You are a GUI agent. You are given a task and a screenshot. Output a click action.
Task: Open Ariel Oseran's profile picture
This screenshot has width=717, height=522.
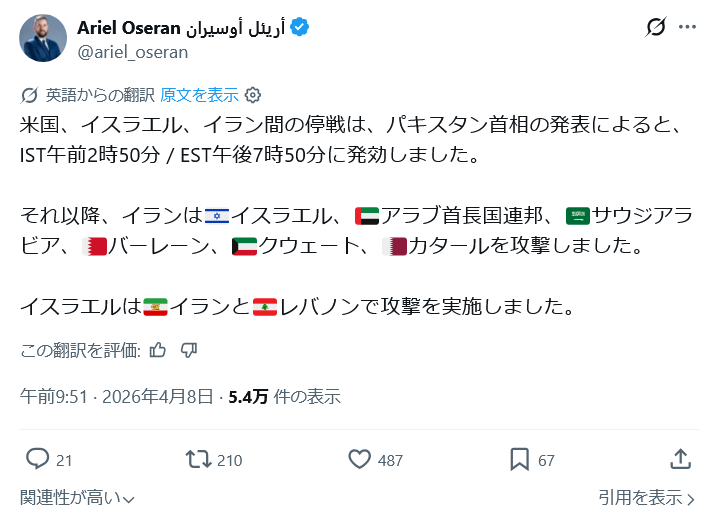[44, 38]
